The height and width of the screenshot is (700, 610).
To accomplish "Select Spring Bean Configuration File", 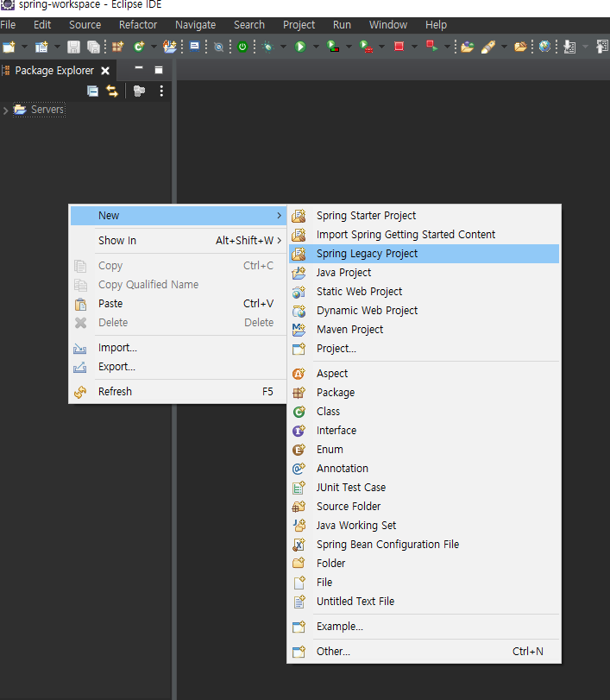I will coord(424,544).
